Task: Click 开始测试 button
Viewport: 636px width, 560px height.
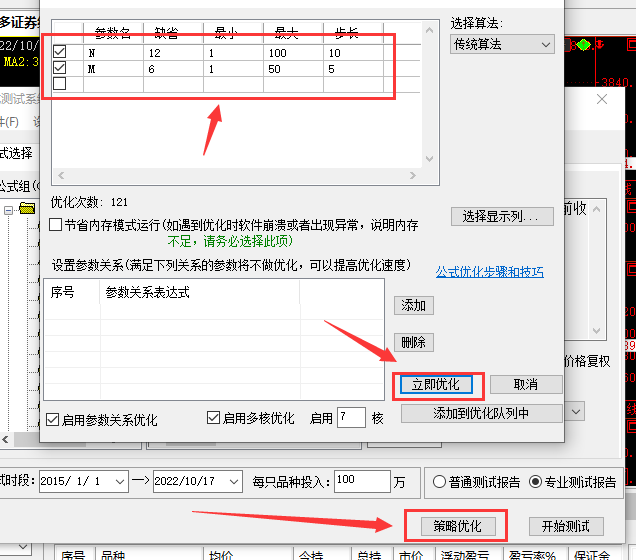Action: [x=566, y=526]
